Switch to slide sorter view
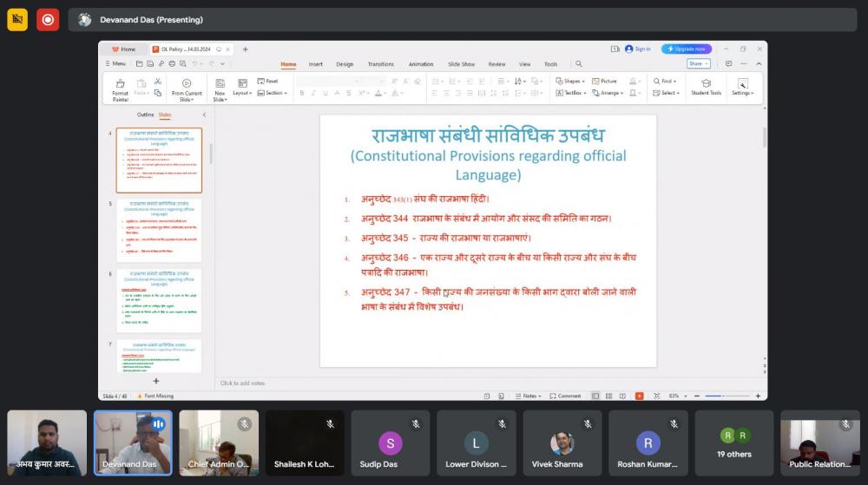This screenshot has height=485, width=868. click(608, 396)
